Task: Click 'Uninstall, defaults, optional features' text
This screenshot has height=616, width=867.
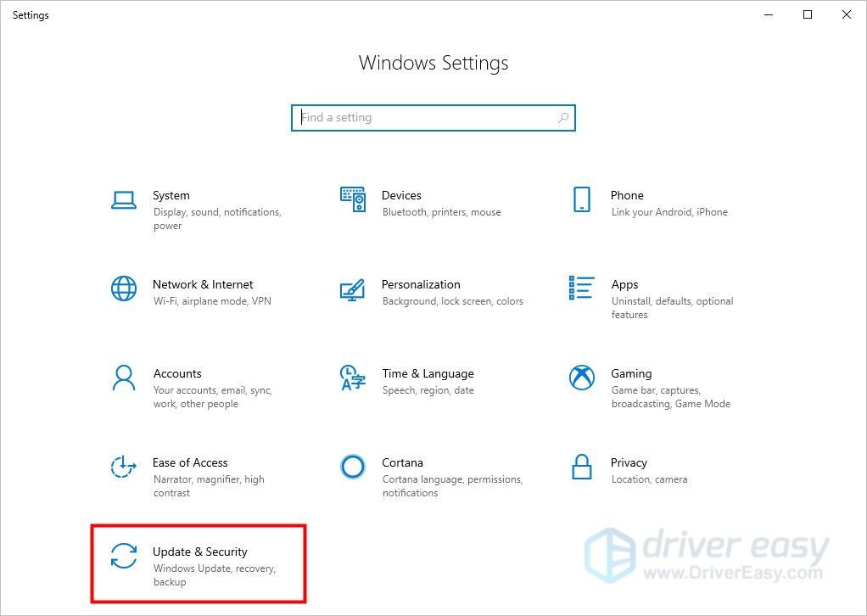Action: coord(673,308)
